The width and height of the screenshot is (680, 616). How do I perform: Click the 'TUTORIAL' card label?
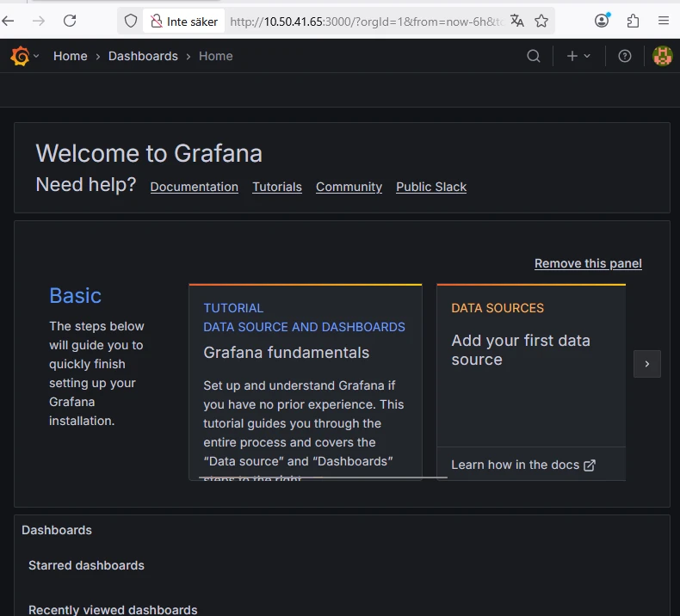[233, 308]
